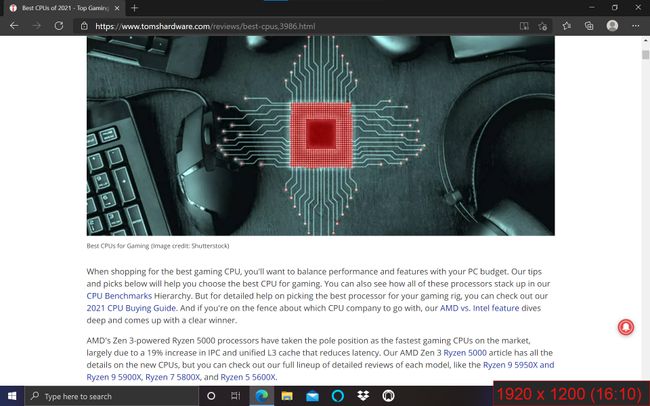Open Task View on the taskbar
This screenshot has width=650, height=406.
coord(235,396)
